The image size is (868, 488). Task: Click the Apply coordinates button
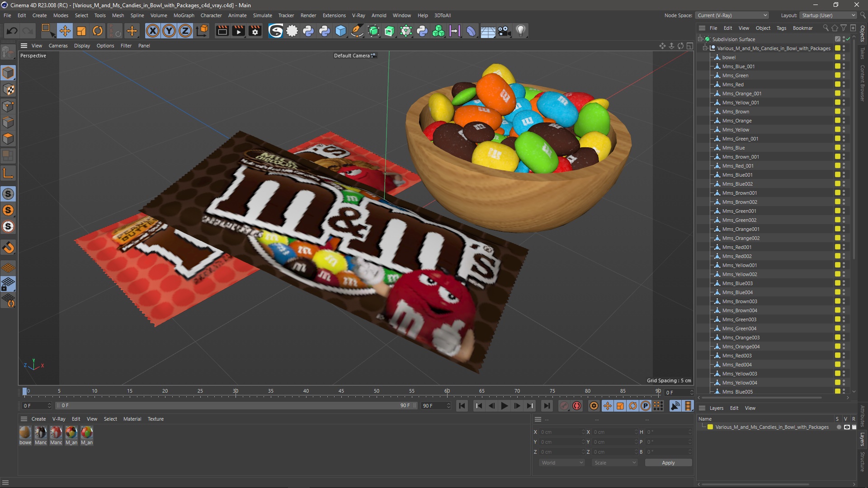click(668, 463)
